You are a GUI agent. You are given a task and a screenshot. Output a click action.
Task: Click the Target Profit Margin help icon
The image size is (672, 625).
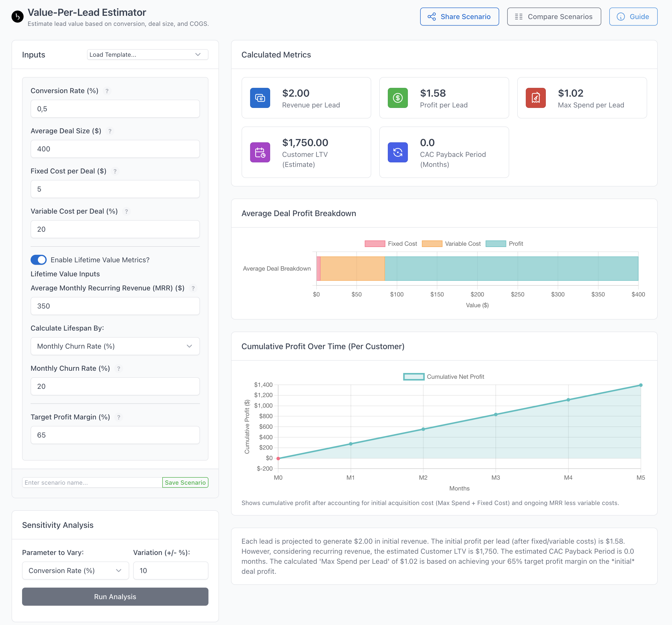[119, 417]
